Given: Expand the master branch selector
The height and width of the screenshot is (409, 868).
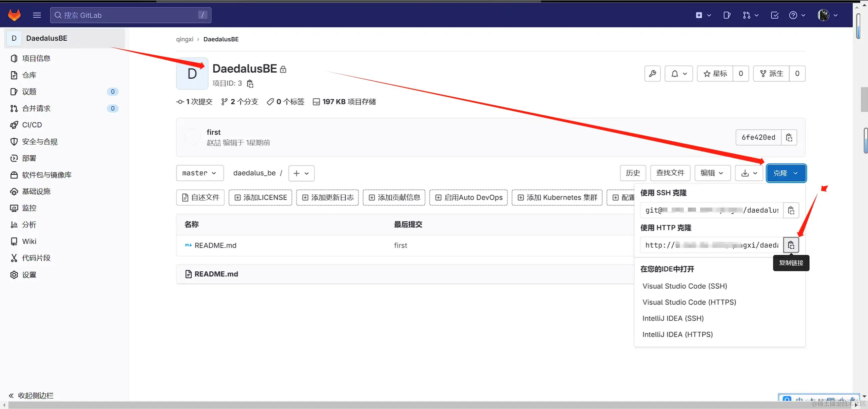Looking at the screenshot, I should (x=199, y=173).
